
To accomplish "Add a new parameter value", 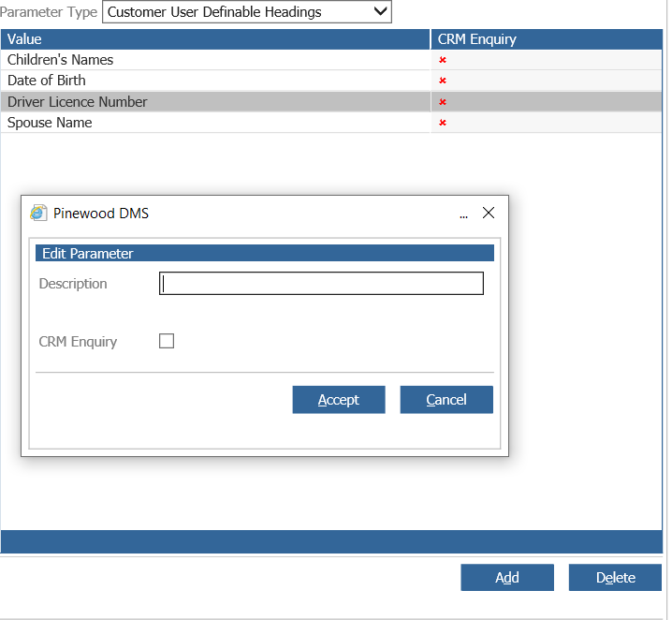I will [x=507, y=577].
